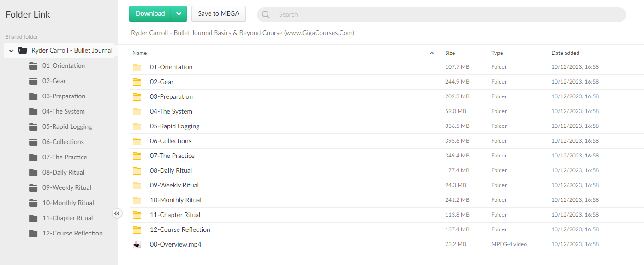Sort files by Type column header
The image size is (644, 265).
tap(497, 53)
